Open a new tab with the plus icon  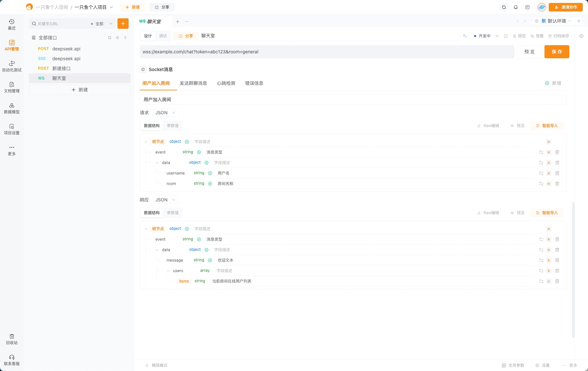pos(178,22)
